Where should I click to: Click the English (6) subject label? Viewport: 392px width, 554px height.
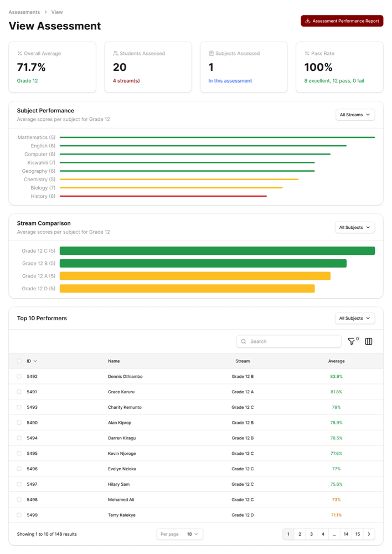coord(43,146)
